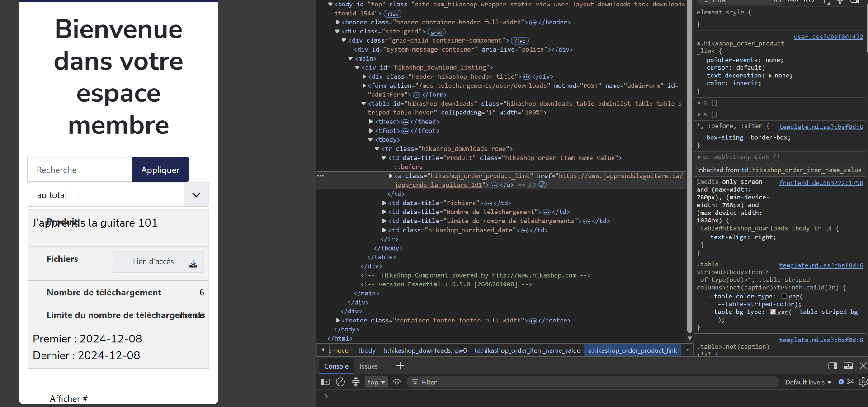Click the Lien d'accès download button

(159, 262)
